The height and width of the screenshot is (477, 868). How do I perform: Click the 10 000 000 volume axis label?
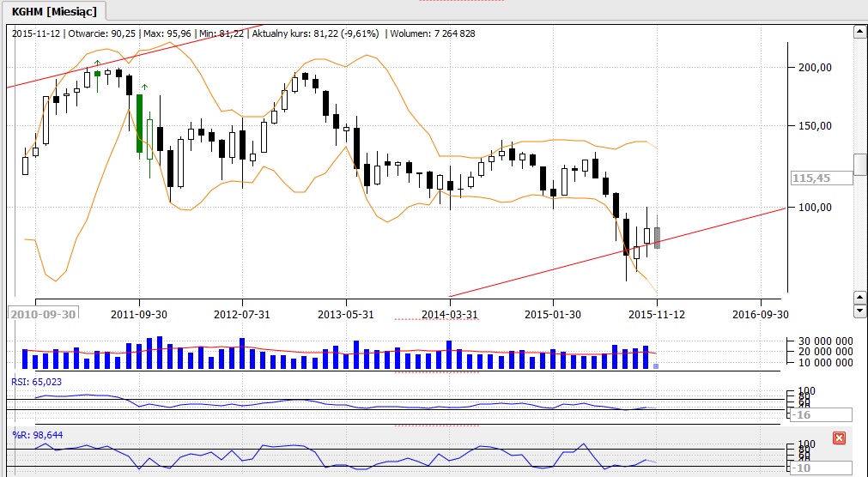(825, 362)
